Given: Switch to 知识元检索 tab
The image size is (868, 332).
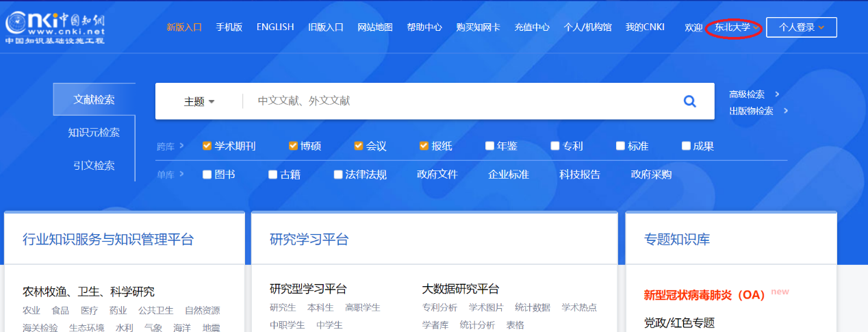Looking at the screenshot, I should click(x=94, y=132).
